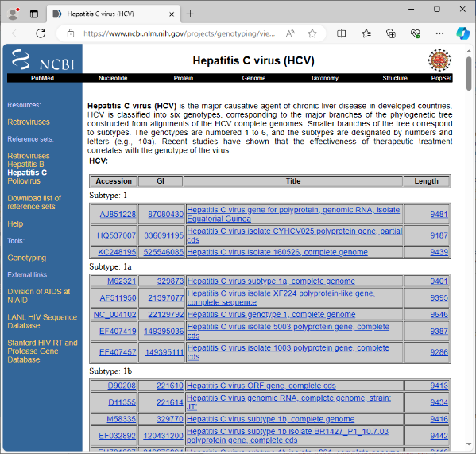Open Hepatitis B reference set

25,165
